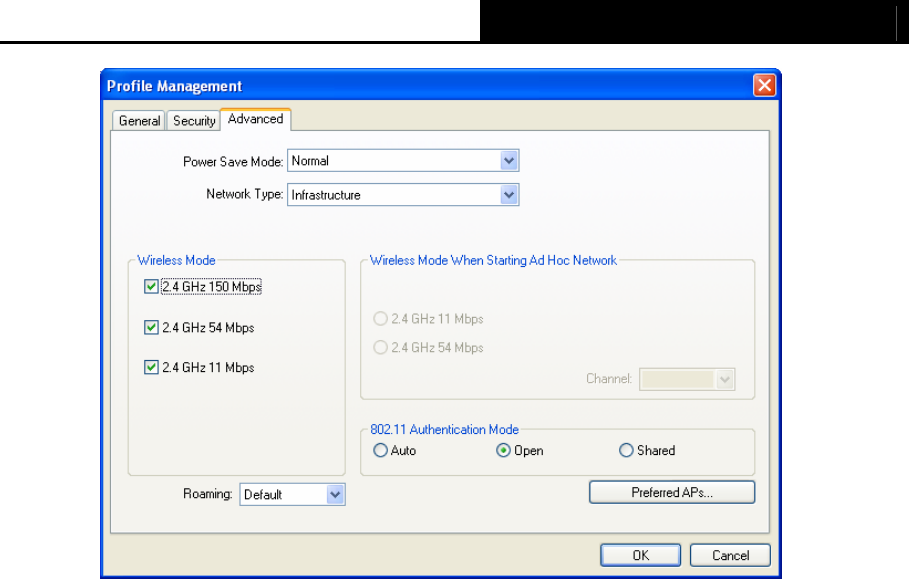Screen dimensions: 909x579
Task: Click the Wireless Mode group label
Action: click(176, 260)
